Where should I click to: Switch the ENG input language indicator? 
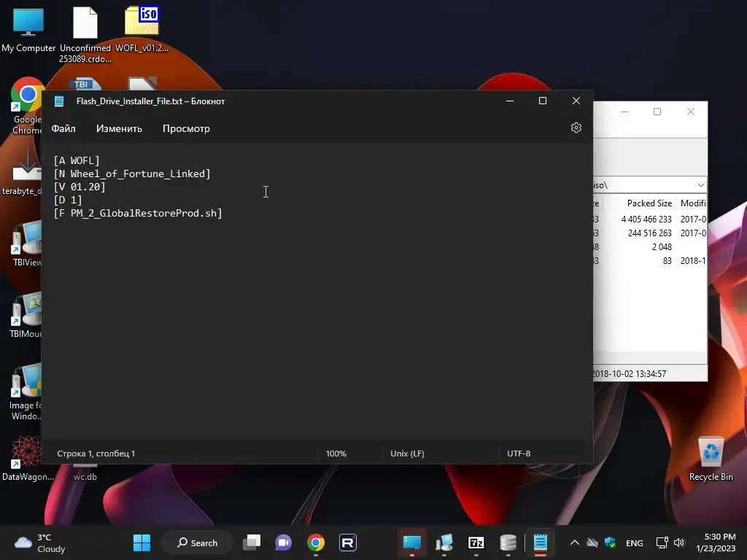coord(634,542)
